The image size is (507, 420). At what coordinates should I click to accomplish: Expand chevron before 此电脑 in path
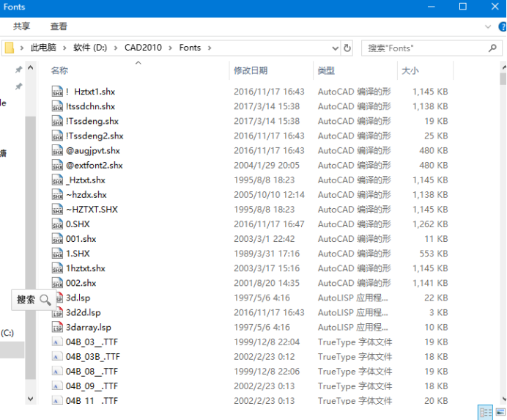pos(22,48)
